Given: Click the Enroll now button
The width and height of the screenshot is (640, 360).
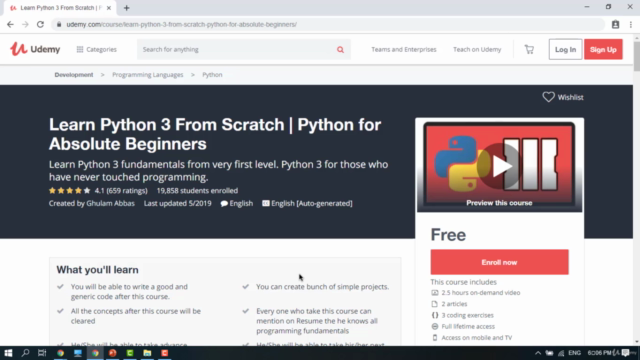Looking at the screenshot, I should pyautogui.click(x=499, y=262).
